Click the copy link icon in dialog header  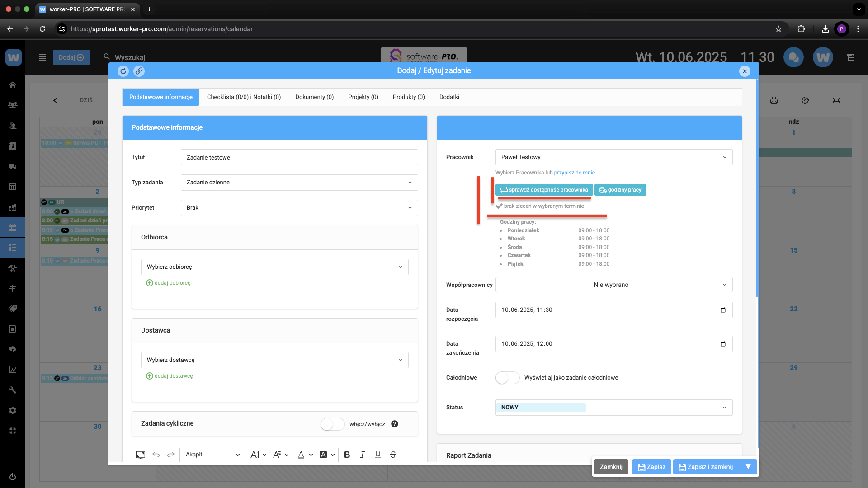pyautogui.click(x=139, y=71)
